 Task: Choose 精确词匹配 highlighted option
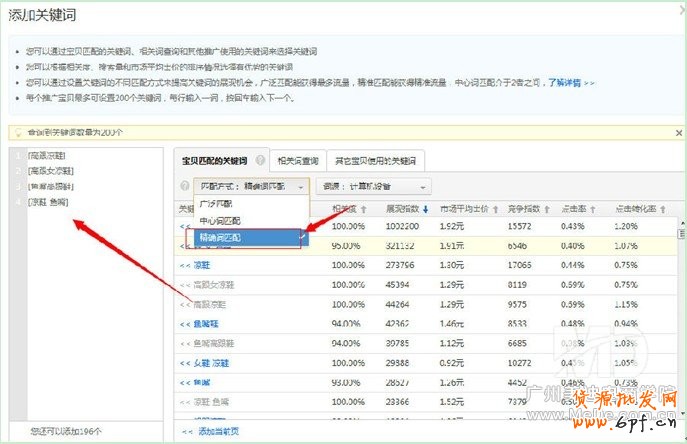point(251,238)
